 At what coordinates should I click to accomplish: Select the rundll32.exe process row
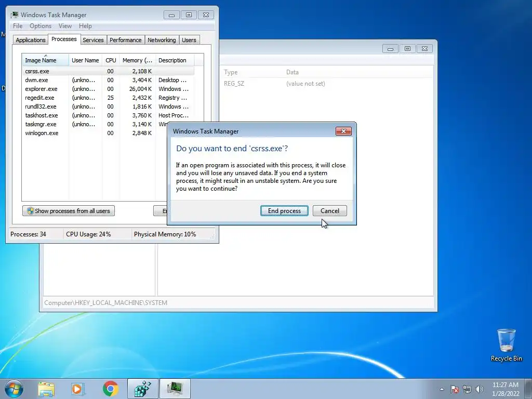click(x=108, y=107)
